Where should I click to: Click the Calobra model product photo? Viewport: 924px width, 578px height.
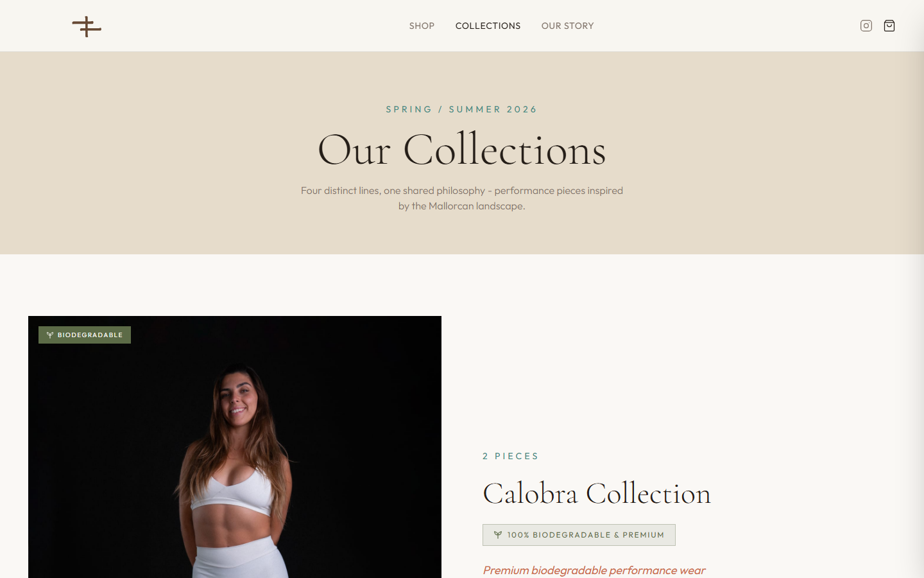point(235,447)
